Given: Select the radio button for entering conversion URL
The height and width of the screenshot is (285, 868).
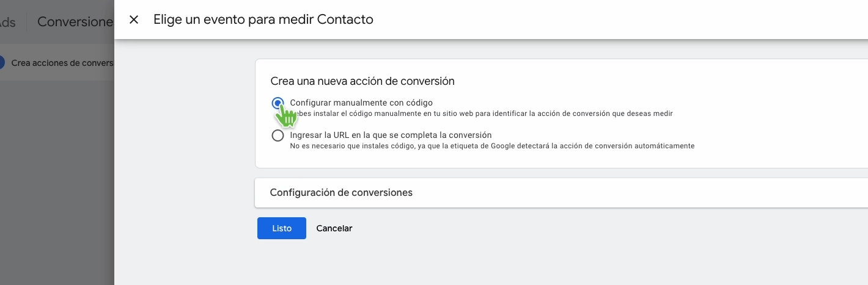Looking at the screenshot, I should pyautogui.click(x=278, y=135).
